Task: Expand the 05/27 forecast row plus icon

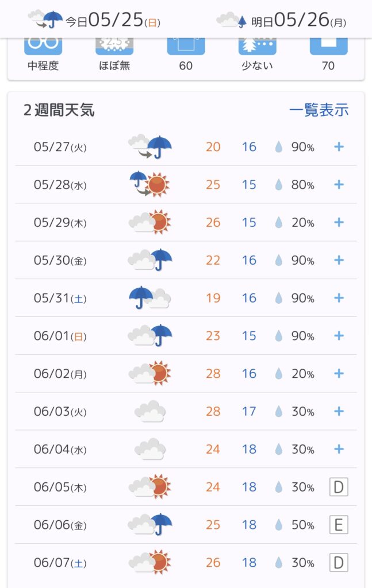Action: point(339,146)
